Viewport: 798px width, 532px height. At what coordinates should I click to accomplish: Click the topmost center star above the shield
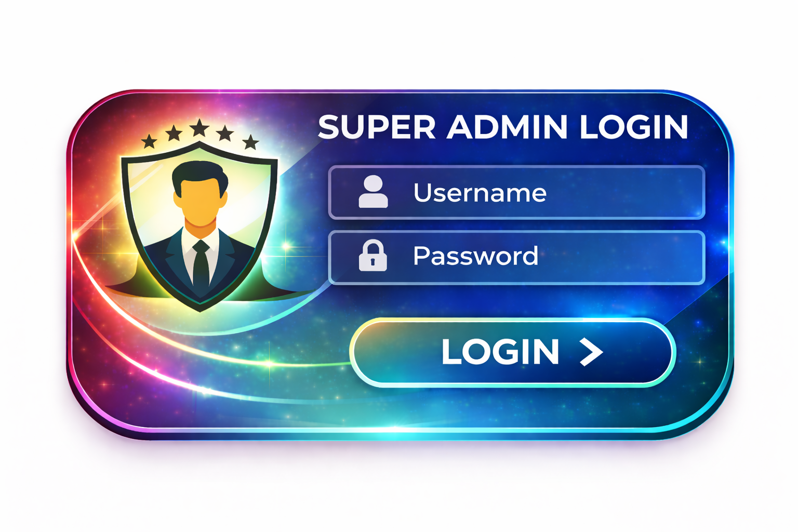199,128
